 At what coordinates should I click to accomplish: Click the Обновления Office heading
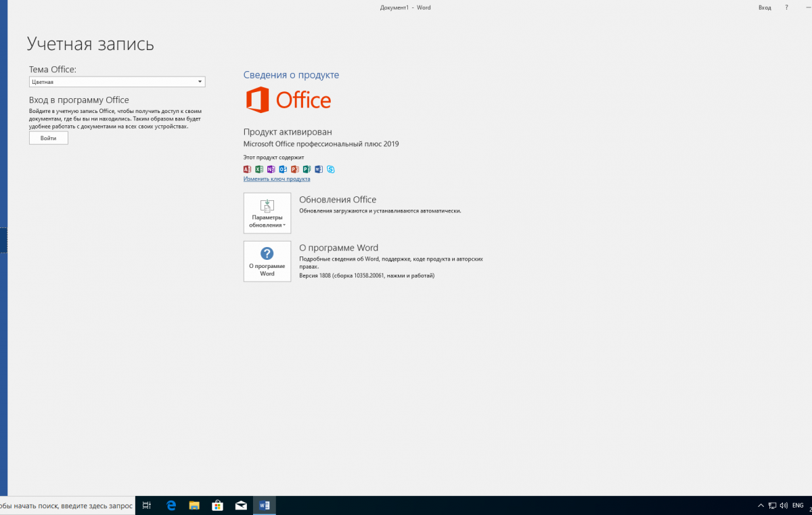(338, 200)
